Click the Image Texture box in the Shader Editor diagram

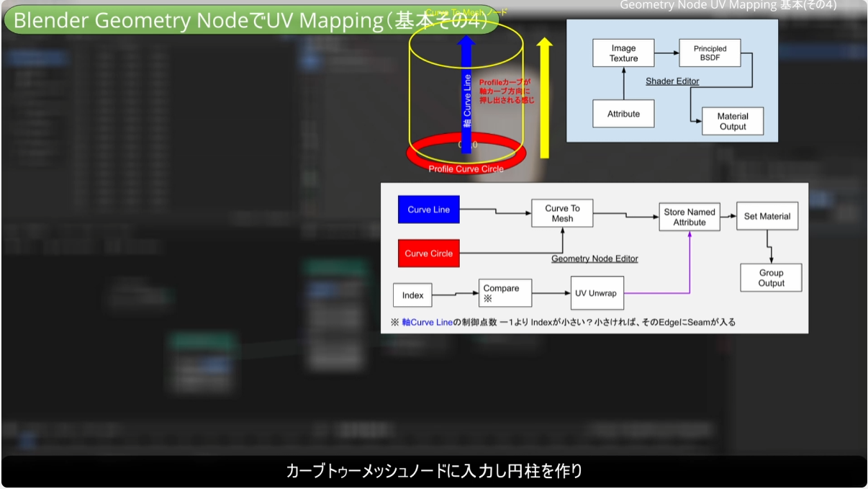tap(623, 53)
